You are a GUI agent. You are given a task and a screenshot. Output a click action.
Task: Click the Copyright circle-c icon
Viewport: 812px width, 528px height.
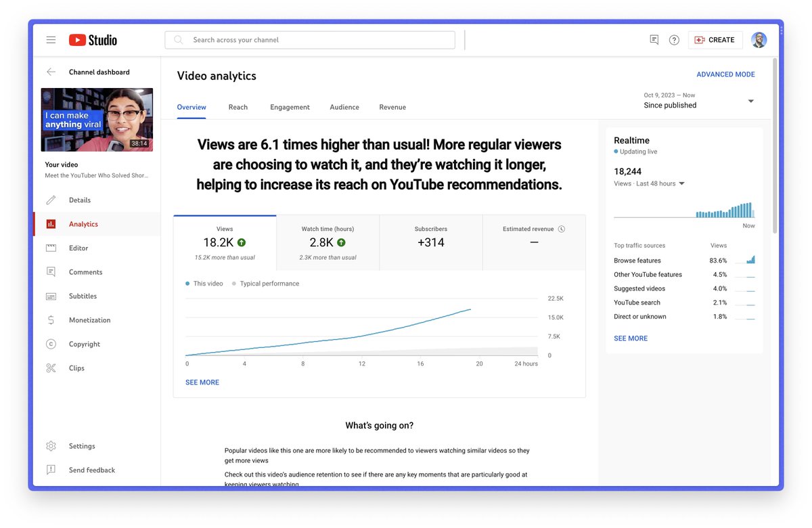pos(51,345)
